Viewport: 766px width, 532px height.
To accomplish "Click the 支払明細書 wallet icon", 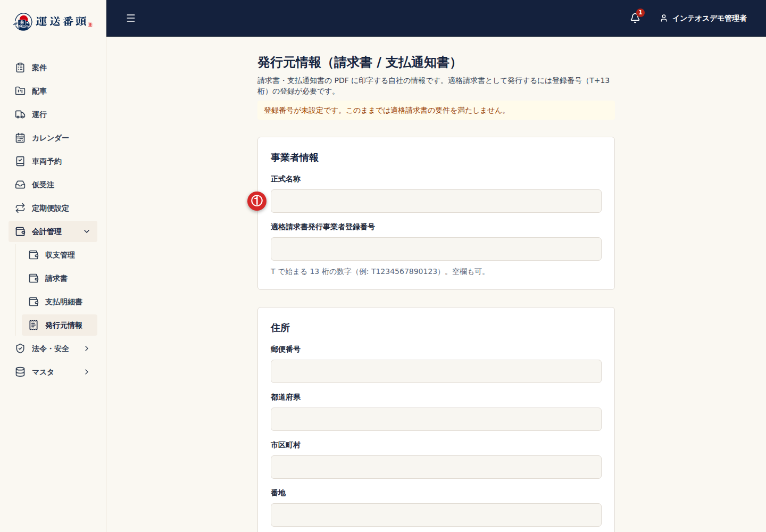I will click(34, 302).
